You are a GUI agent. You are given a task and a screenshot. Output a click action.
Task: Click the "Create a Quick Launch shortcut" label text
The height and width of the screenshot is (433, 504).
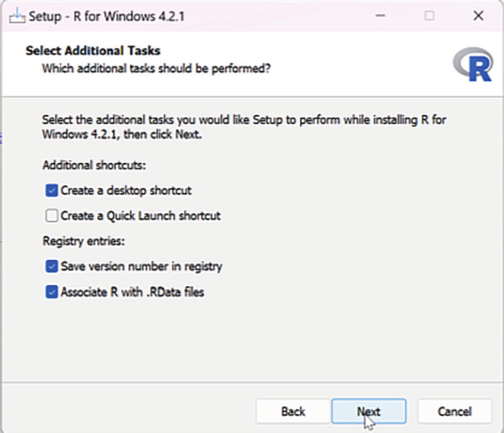(x=141, y=216)
